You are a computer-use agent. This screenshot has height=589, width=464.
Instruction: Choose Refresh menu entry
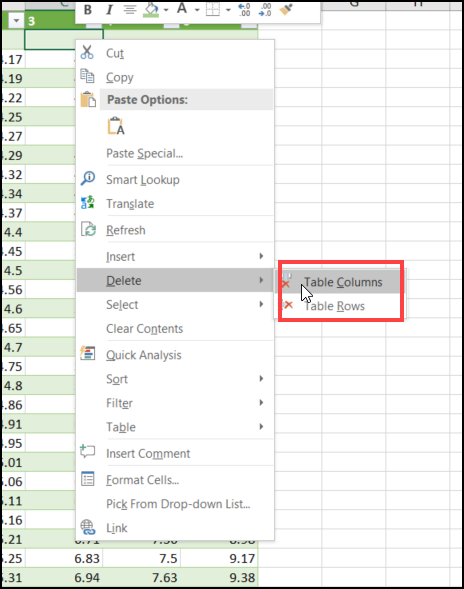[x=125, y=230]
